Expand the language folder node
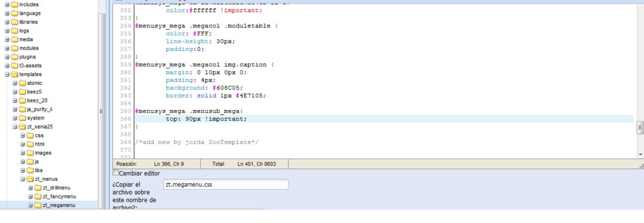The width and height of the screenshot is (644, 223). (7, 13)
